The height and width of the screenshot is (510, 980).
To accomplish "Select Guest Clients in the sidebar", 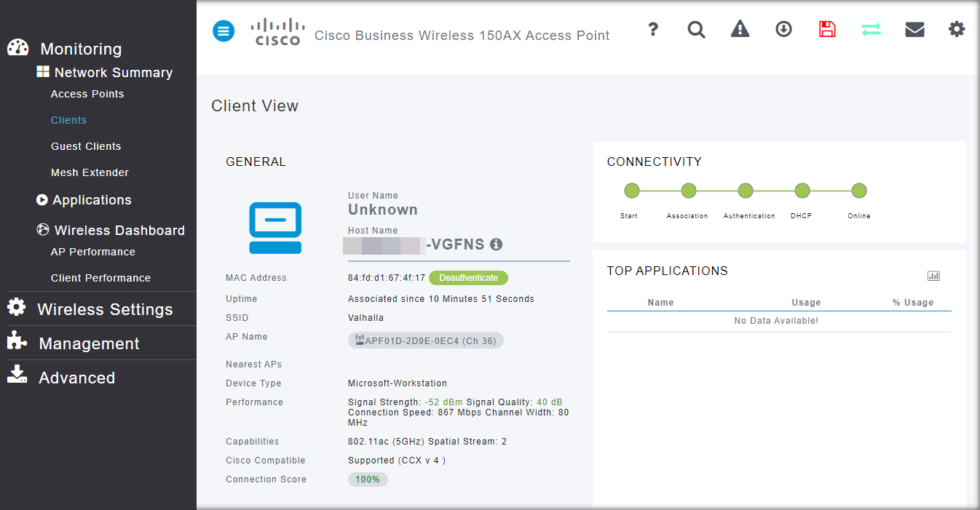I will coord(87,146).
